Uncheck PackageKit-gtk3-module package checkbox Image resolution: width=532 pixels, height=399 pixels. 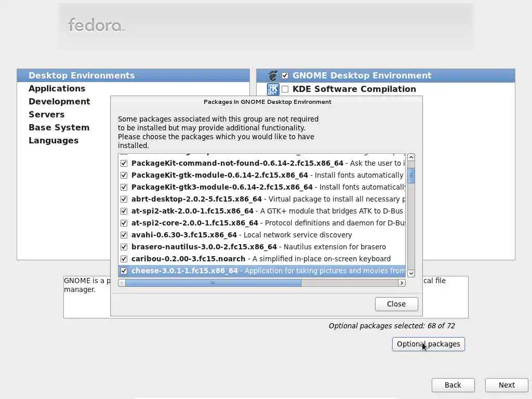[x=124, y=187]
